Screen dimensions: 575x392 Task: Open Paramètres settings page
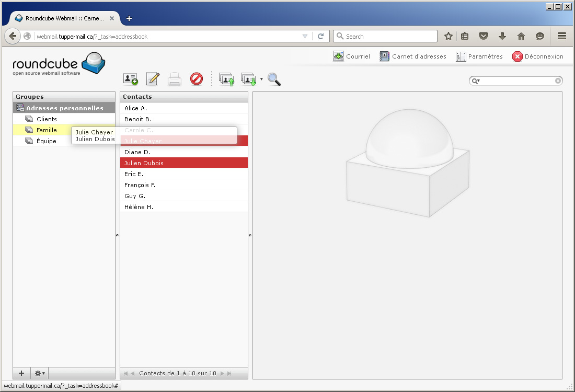[479, 56]
